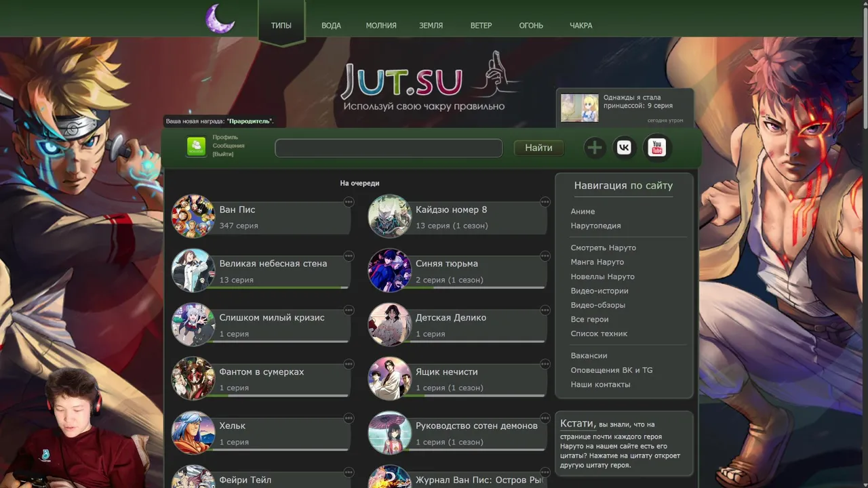The height and width of the screenshot is (488, 868).
Task: Open the Нарутопедия navigation link
Action: pyautogui.click(x=595, y=226)
